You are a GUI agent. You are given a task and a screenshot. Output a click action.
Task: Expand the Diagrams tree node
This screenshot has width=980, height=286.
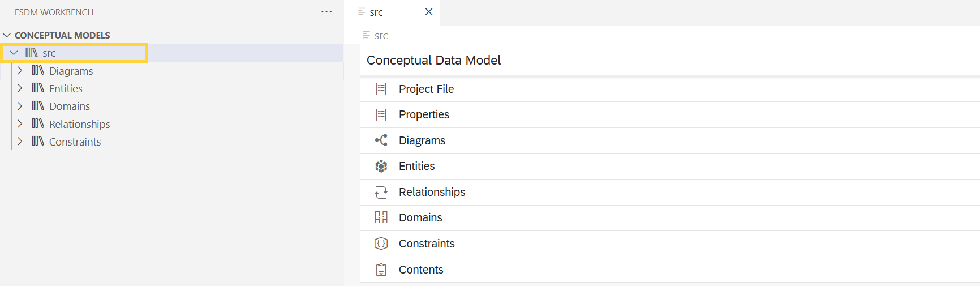20,71
